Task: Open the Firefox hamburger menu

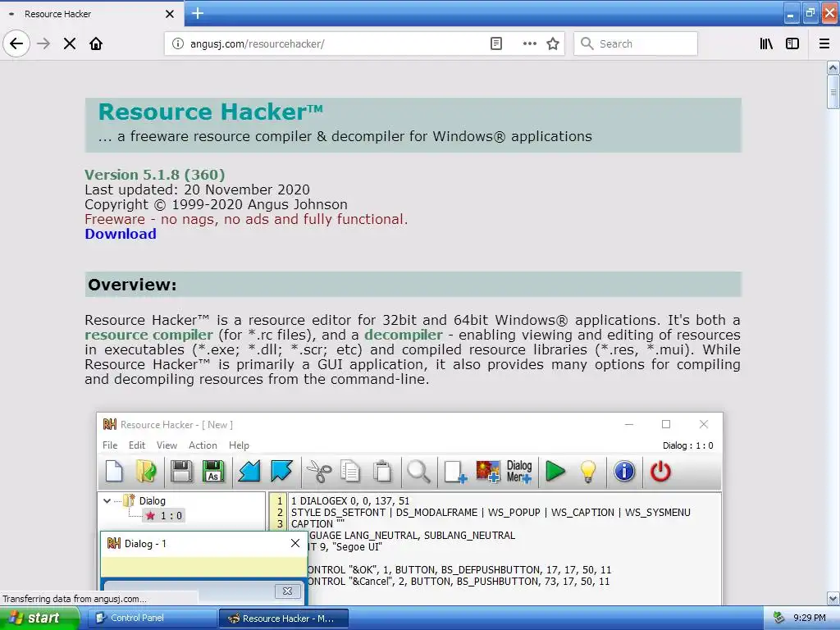Action: [824, 43]
